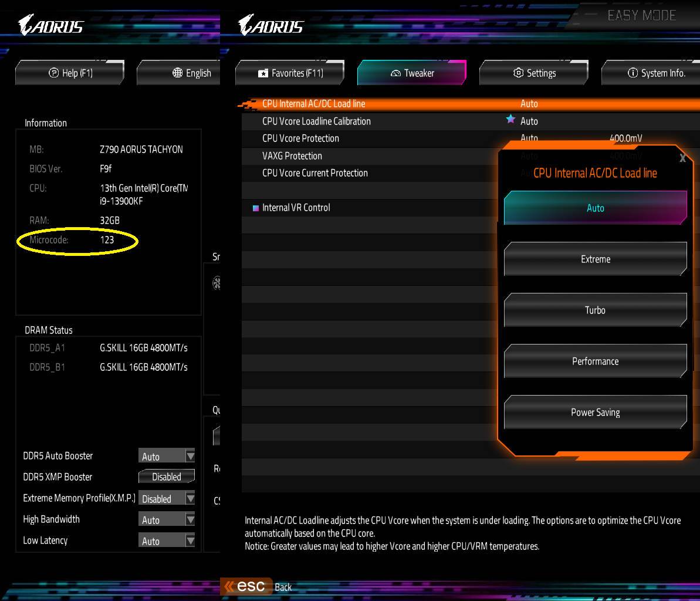Click square icon beside Internal VR Control

click(x=256, y=208)
